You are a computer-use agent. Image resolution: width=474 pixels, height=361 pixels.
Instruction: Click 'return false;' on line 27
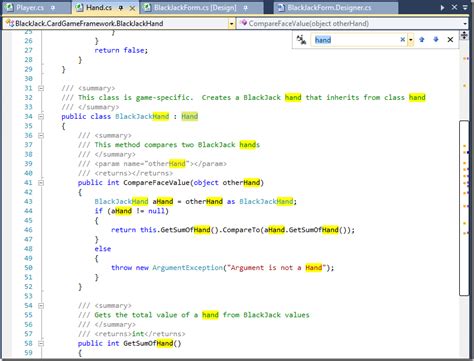(121, 50)
